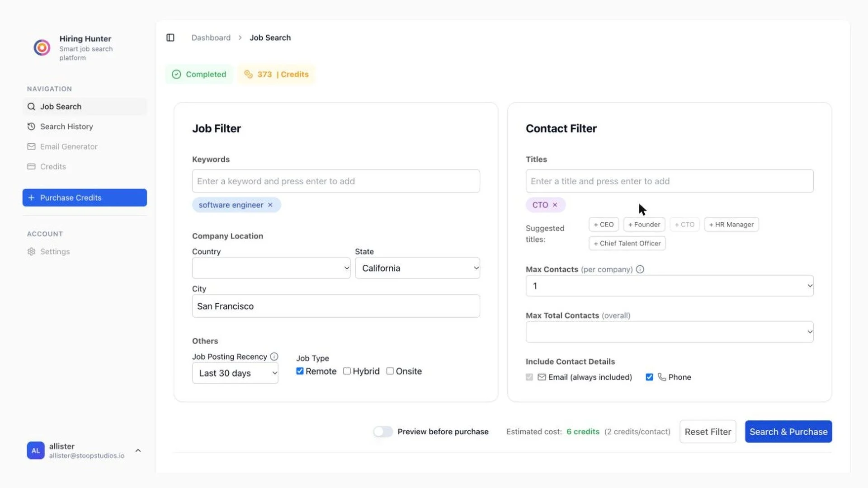This screenshot has width=868, height=488.
Task: Check the Hybrid job type
Action: (x=347, y=371)
